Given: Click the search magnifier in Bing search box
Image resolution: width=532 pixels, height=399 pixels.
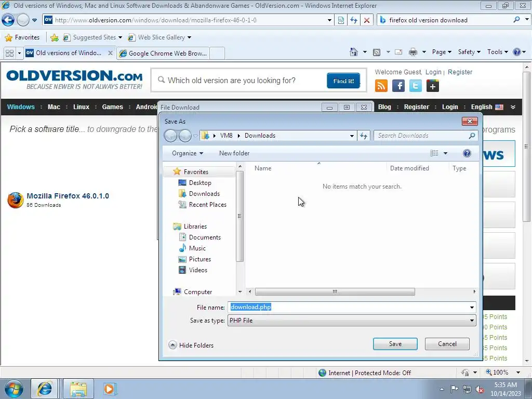Looking at the screenshot, I should [516, 20].
